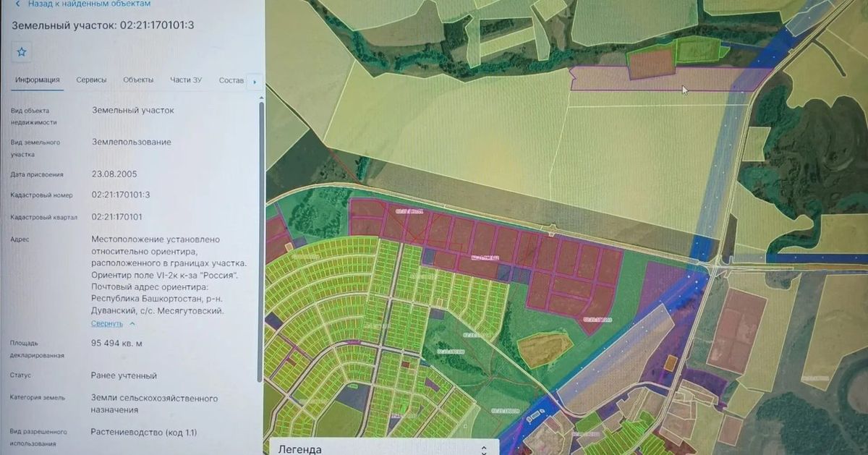Click the 'Статус' field label
The width and height of the screenshot is (868, 455).
(21, 375)
